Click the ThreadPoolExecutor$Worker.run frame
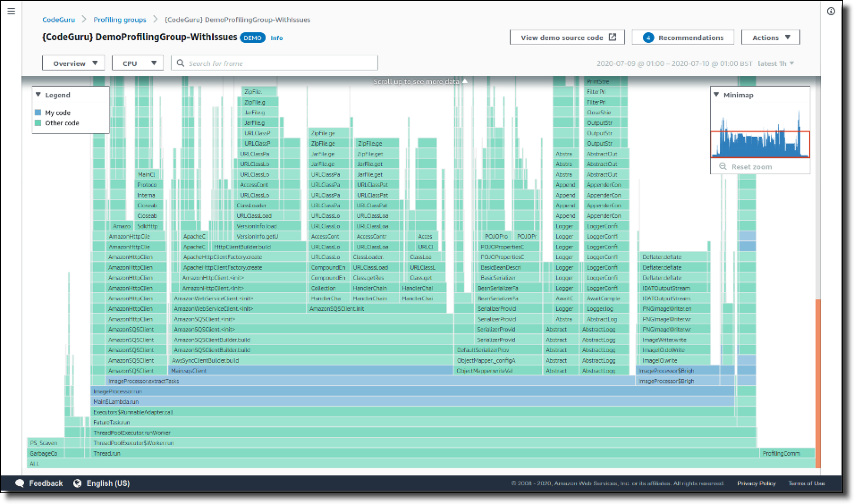This screenshot has width=854, height=504. click(x=423, y=443)
